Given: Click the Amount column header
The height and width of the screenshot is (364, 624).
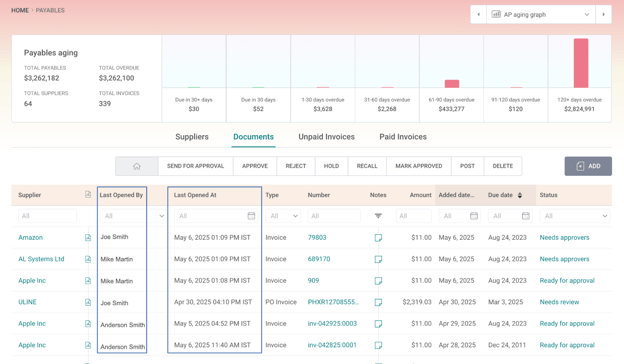Looking at the screenshot, I should tap(421, 195).
